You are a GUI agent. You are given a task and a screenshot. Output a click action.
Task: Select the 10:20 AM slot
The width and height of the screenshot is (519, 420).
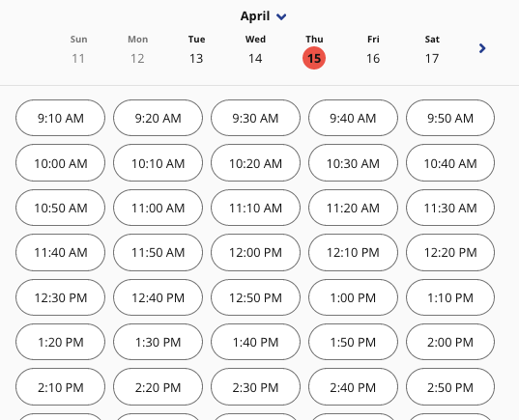pyautogui.click(x=255, y=163)
